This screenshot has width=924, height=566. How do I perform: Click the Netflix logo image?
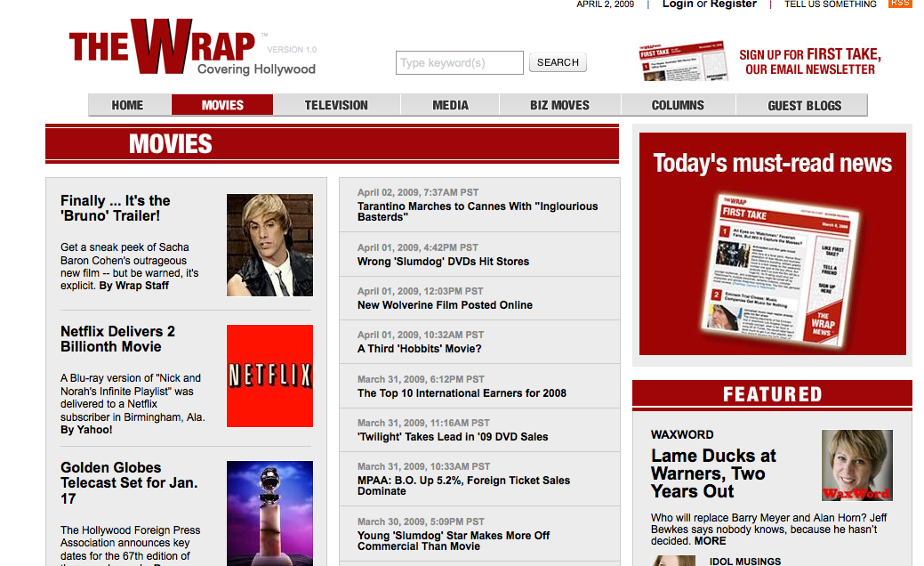(269, 376)
